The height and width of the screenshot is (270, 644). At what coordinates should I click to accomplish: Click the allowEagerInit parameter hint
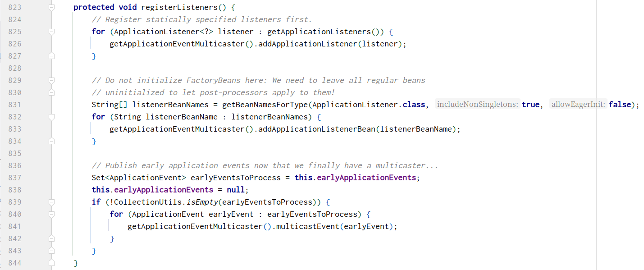(x=579, y=105)
